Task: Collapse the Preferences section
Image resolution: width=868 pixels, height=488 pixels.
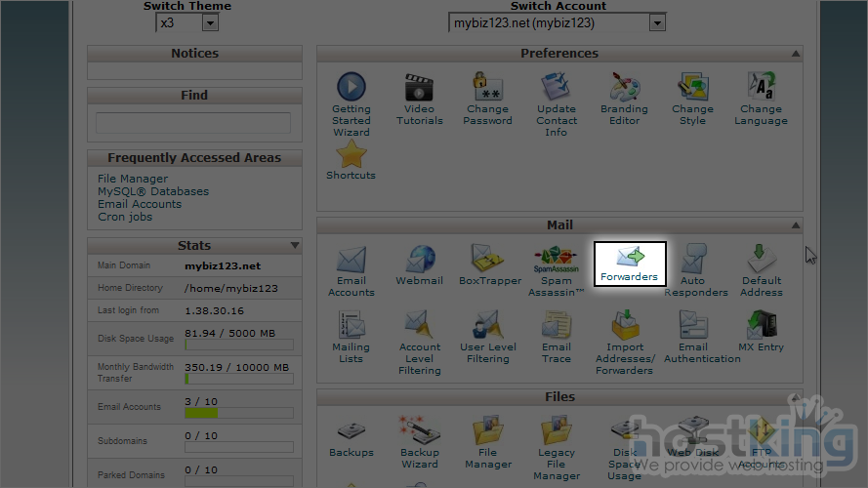Action: 796,54
